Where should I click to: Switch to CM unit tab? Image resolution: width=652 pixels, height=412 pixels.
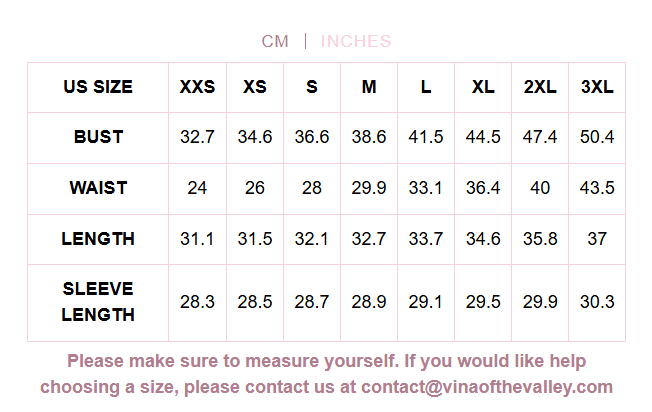(x=275, y=41)
